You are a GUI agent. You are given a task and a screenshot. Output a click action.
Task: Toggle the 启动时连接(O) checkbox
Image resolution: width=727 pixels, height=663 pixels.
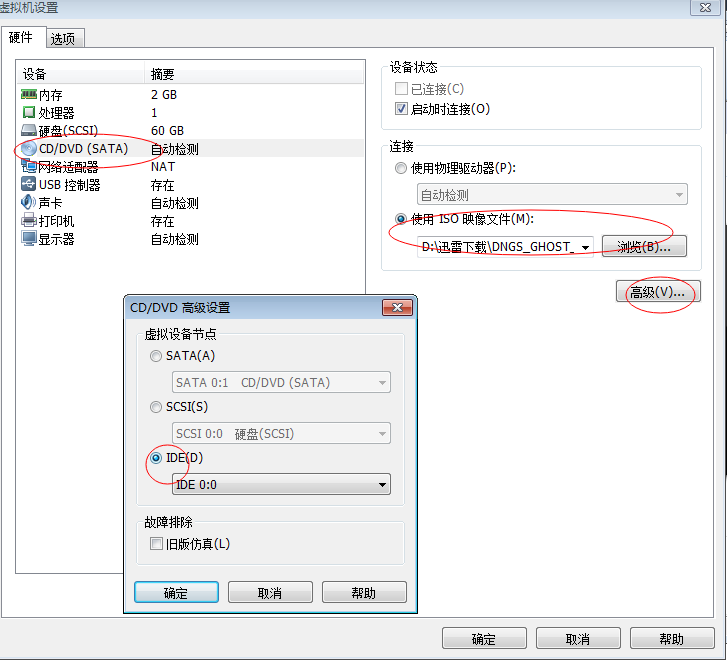(401, 109)
